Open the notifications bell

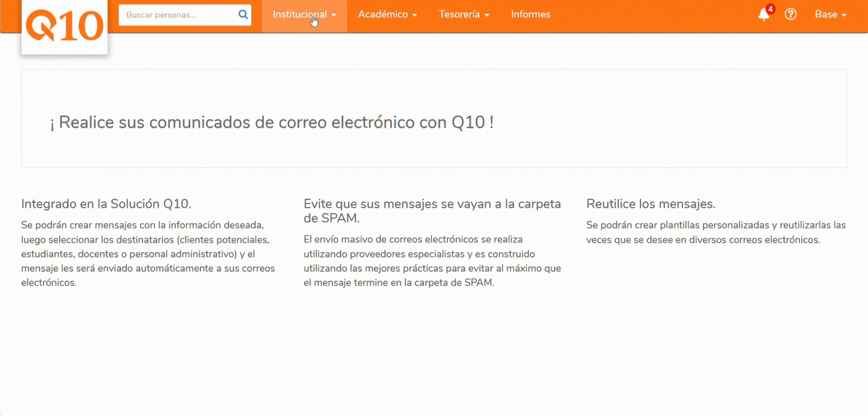coord(764,15)
